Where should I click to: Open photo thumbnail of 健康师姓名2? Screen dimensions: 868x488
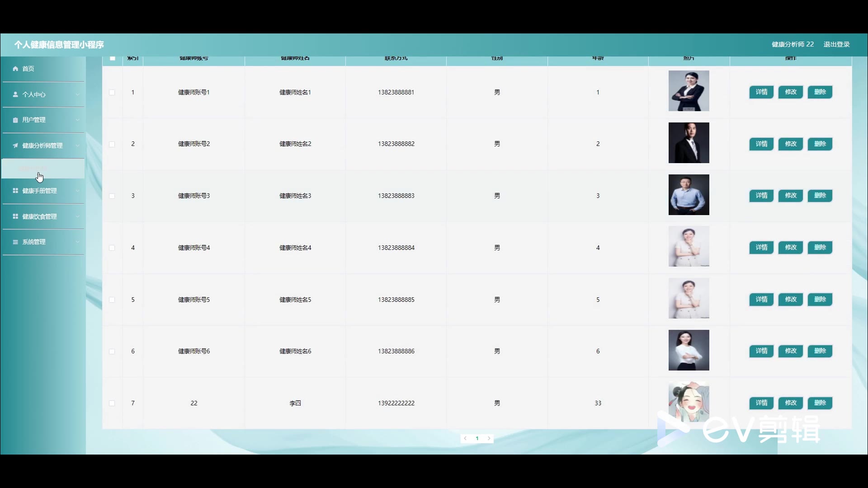pyautogui.click(x=689, y=143)
